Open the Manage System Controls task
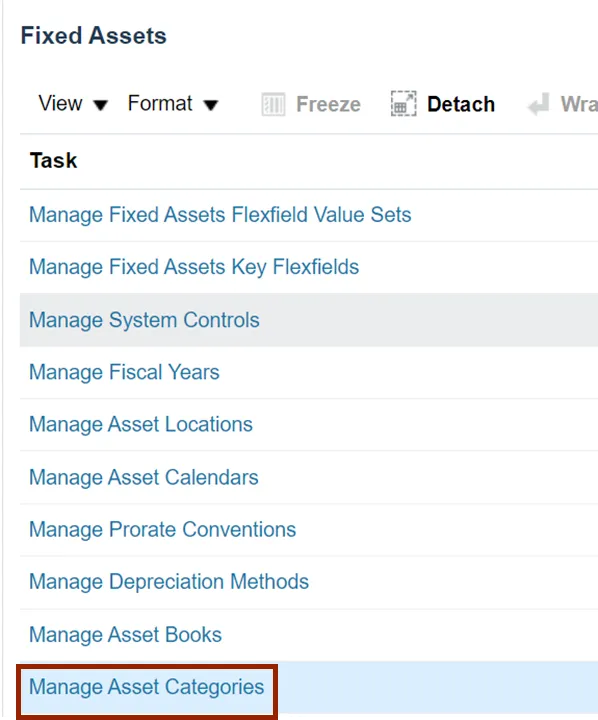Image resolution: width=598 pixels, height=720 pixels. [144, 320]
